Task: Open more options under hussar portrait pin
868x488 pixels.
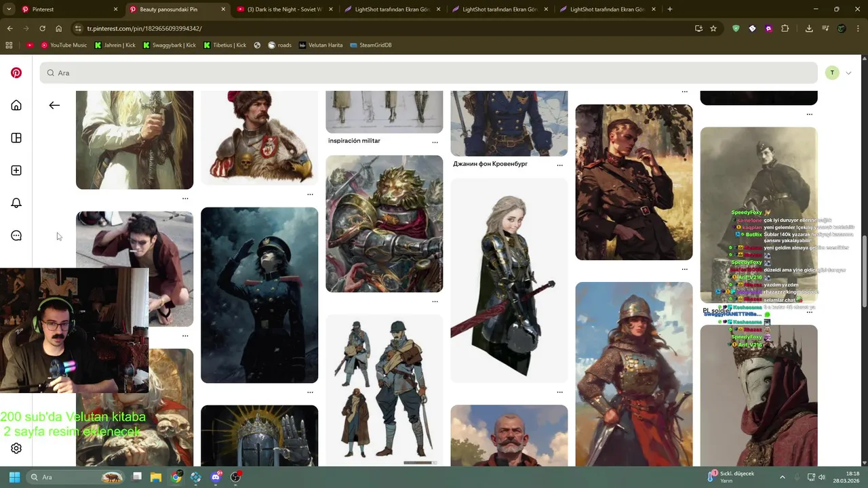Action: 310,194
